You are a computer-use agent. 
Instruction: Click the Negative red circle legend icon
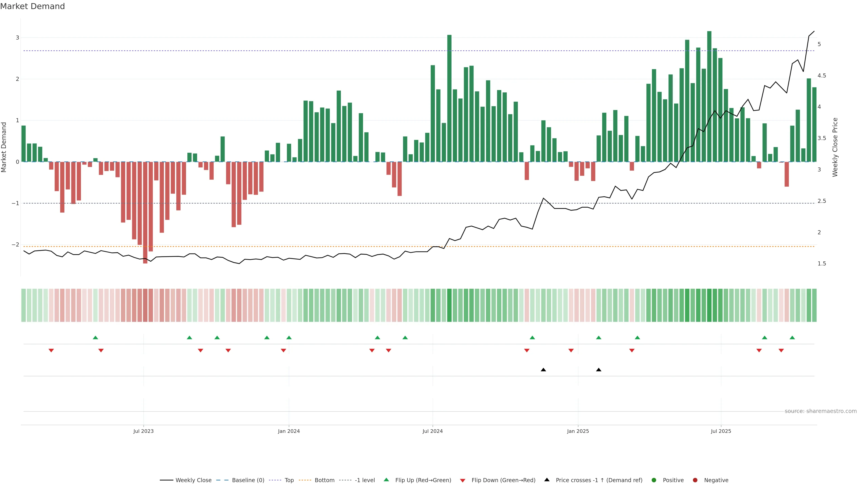click(x=695, y=480)
